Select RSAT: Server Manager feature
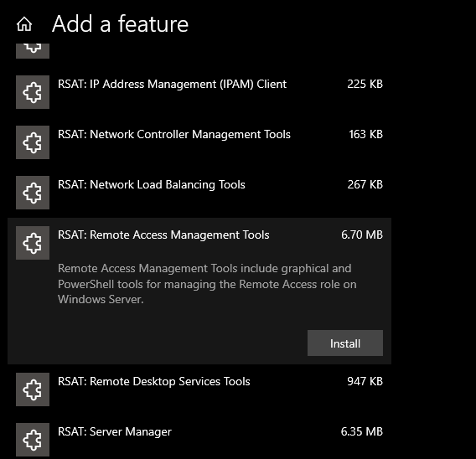Viewport: 476px width, 459px height. pos(199,440)
